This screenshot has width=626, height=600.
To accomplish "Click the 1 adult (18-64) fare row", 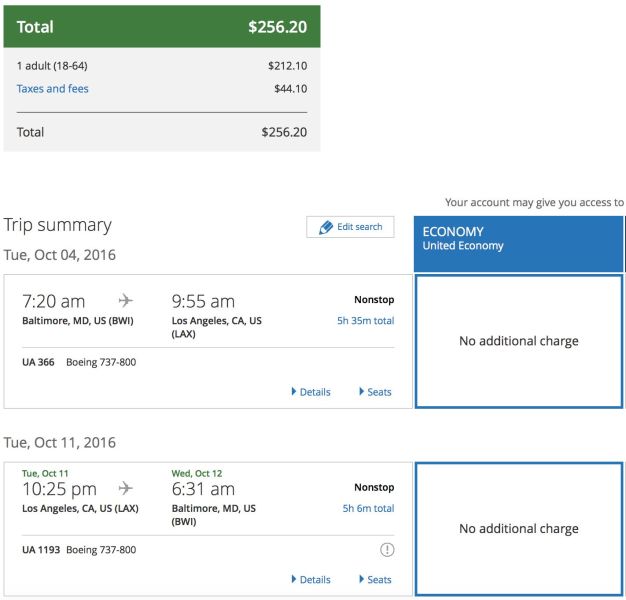I will click(162, 66).
